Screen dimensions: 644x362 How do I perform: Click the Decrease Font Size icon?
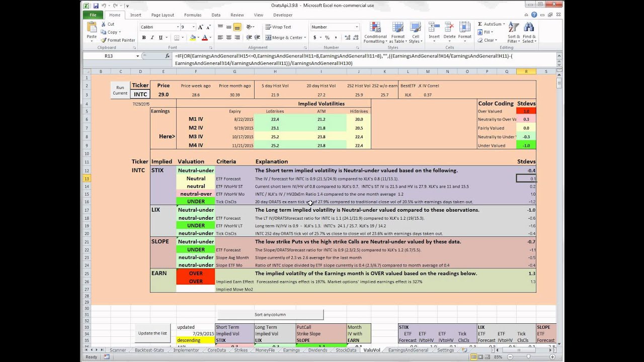pos(209,27)
